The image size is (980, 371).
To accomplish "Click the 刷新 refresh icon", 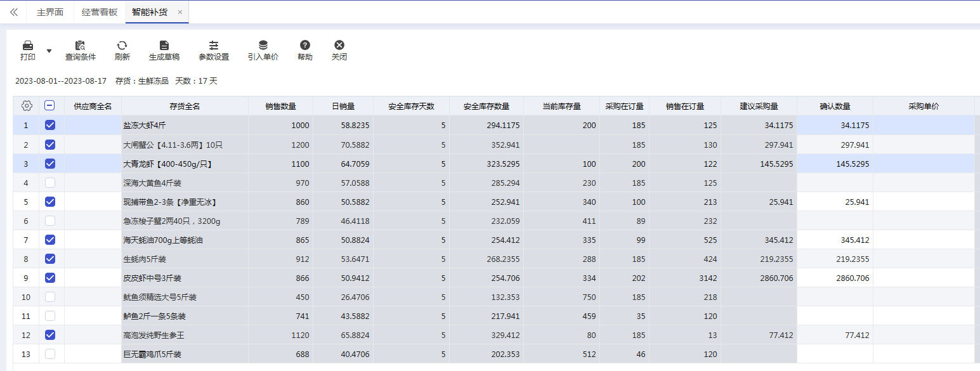I will click(122, 46).
